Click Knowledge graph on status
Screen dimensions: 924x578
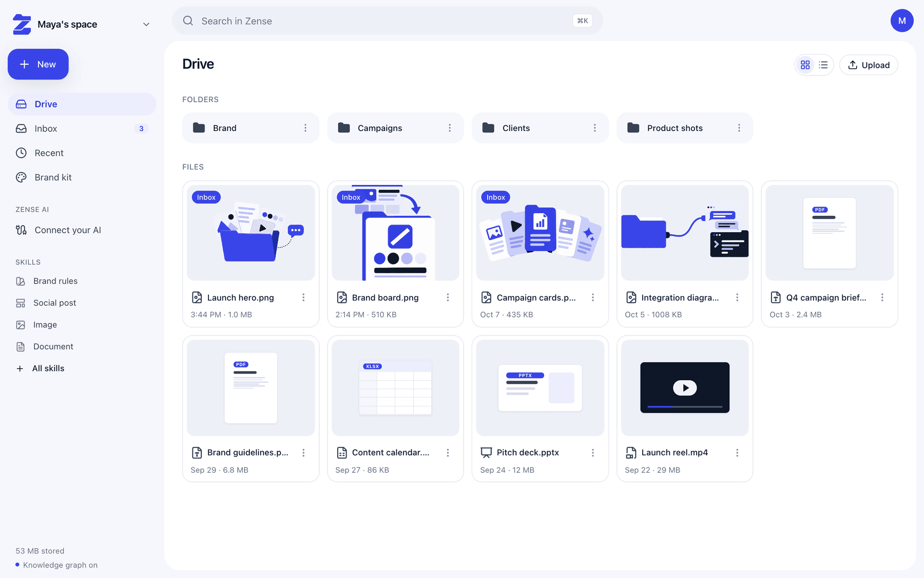(56, 565)
